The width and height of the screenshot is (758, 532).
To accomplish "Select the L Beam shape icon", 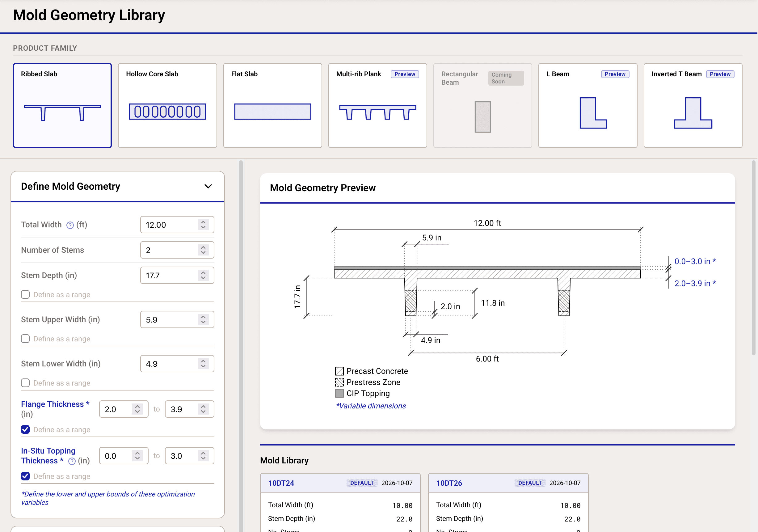I will (593, 113).
